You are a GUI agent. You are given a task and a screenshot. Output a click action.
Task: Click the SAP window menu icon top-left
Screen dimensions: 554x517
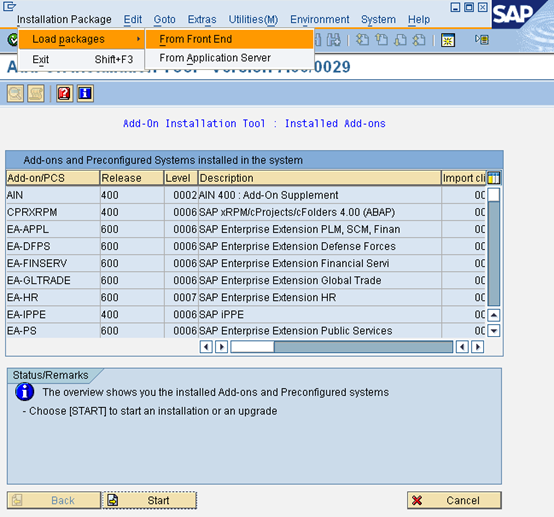(x=9, y=6)
